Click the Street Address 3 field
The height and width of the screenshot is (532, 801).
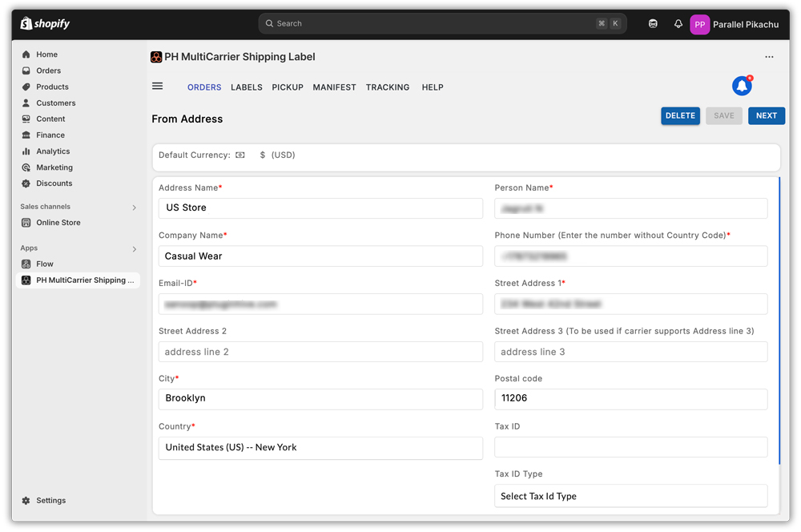pos(630,352)
